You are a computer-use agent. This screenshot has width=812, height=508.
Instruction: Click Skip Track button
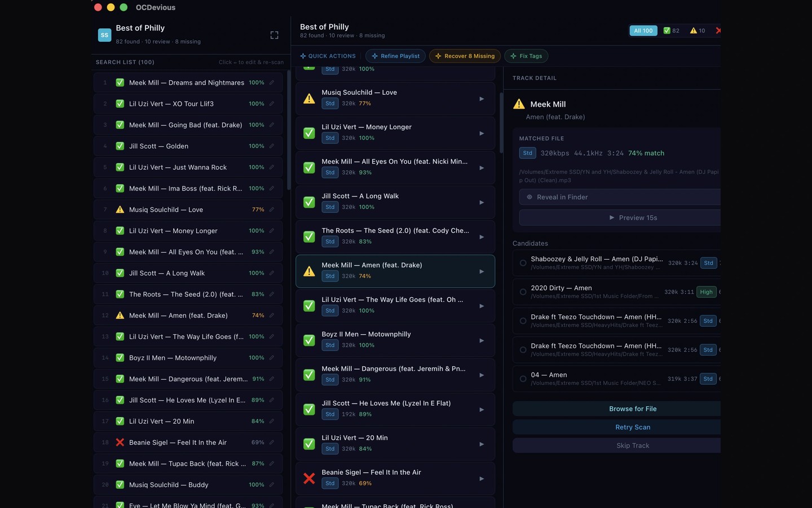tap(616, 446)
